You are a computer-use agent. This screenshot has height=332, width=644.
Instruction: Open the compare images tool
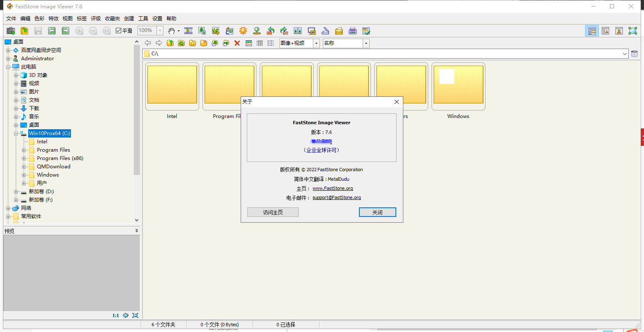click(298, 30)
